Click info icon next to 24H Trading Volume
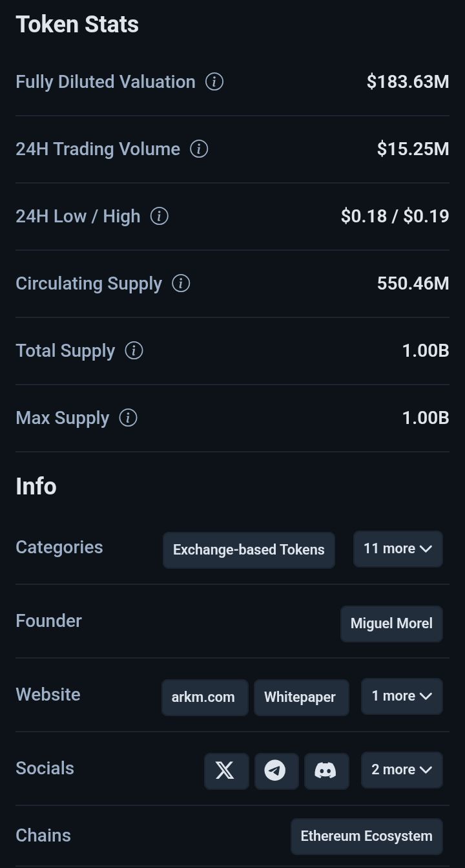Screen dimensions: 465x868 (199, 149)
